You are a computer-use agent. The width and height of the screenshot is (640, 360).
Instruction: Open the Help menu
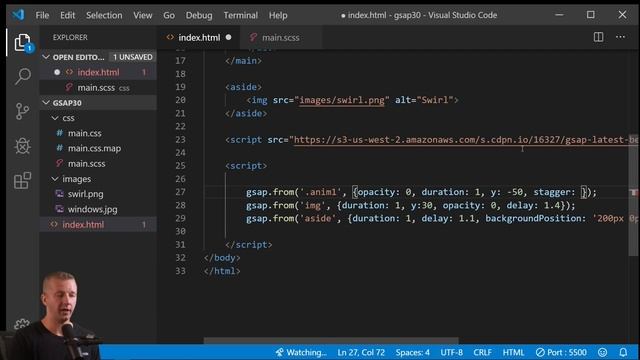[x=278, y=16]
